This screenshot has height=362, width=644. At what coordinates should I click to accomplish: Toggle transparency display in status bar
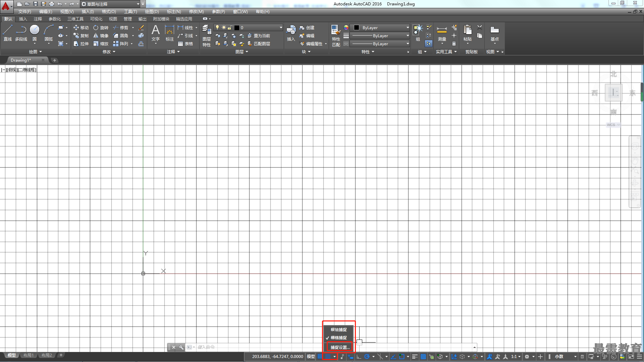[423, 357]
